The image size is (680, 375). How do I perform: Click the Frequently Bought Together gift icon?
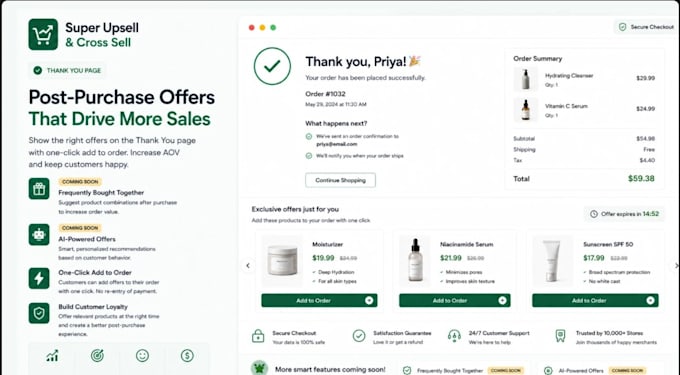pos(39,189)
